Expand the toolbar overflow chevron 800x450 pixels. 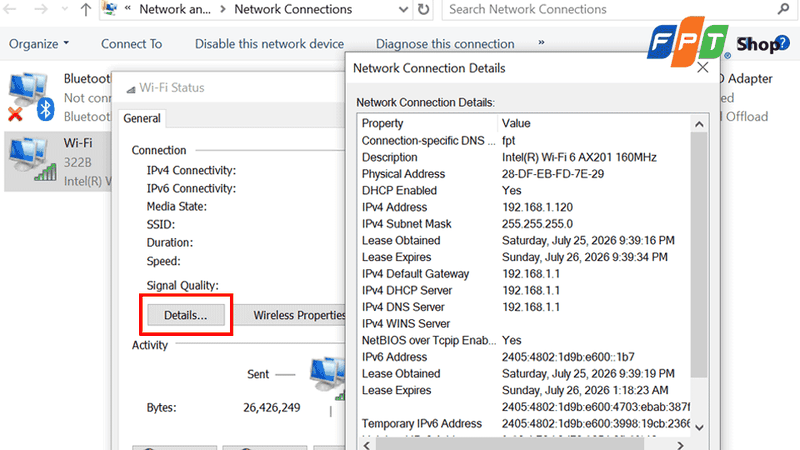pyautogui.click(x=541, y=43)
